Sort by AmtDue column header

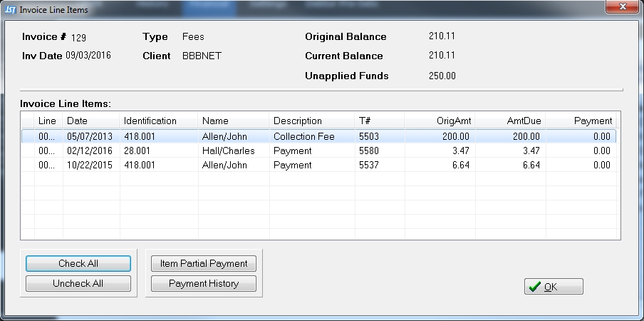510,121
